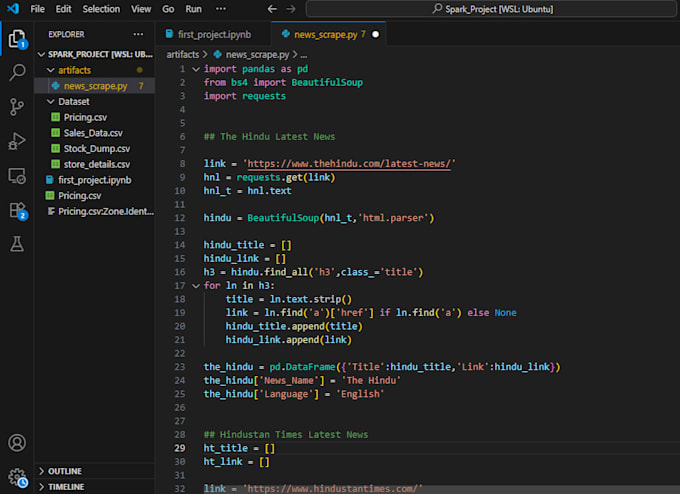
Task: Open the Testing flask icon
Action: coord(17,243)
